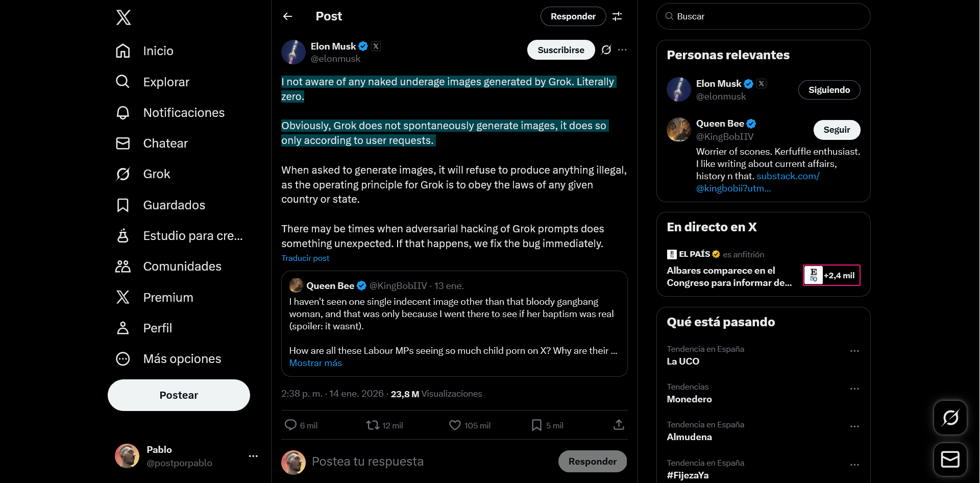Repost the tweet using the retweet icon

click(x=372, y=424)
